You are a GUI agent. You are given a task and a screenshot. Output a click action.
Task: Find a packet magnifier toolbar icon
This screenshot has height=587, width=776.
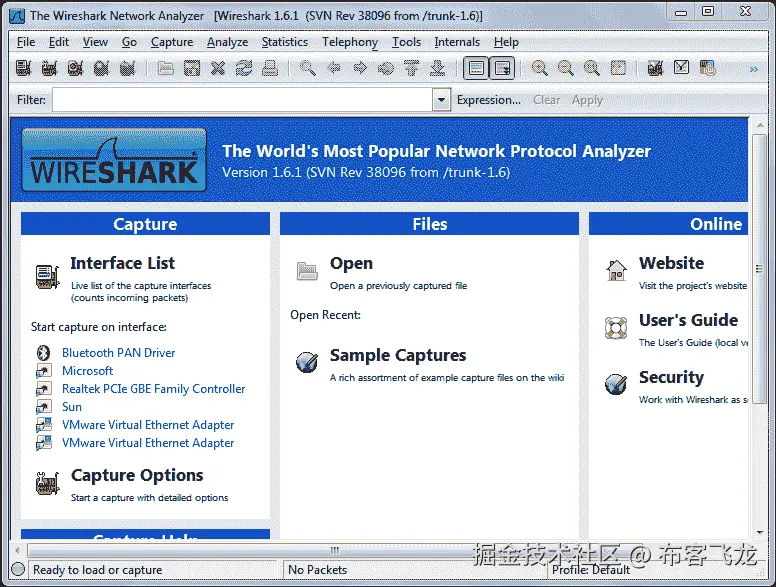308,68
